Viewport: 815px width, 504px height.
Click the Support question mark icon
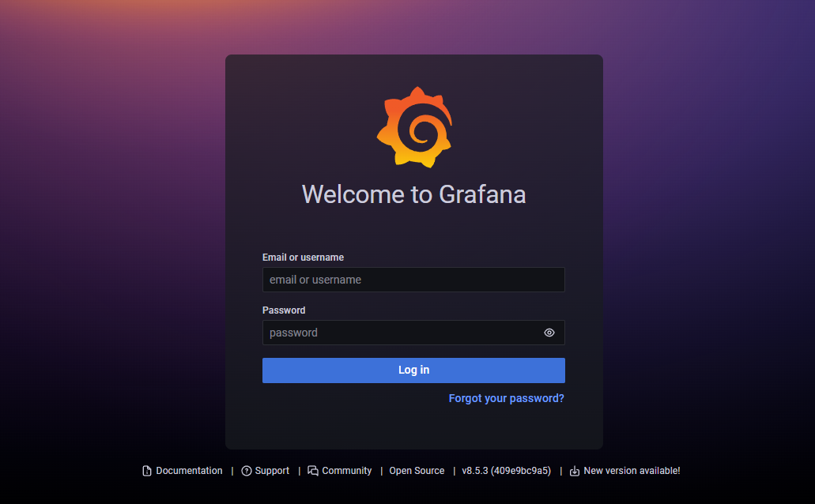coord(247,471)
